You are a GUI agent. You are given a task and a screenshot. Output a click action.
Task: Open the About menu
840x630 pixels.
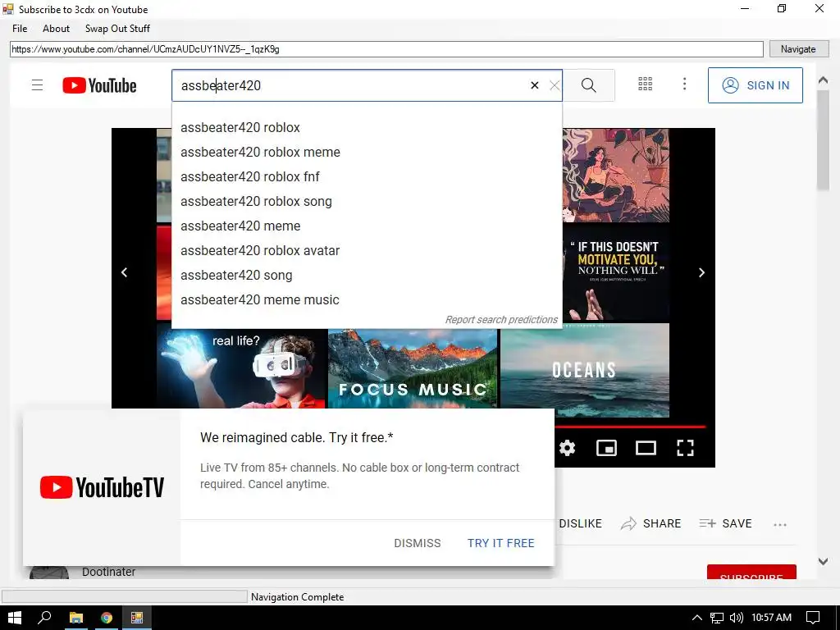(57, 29)
